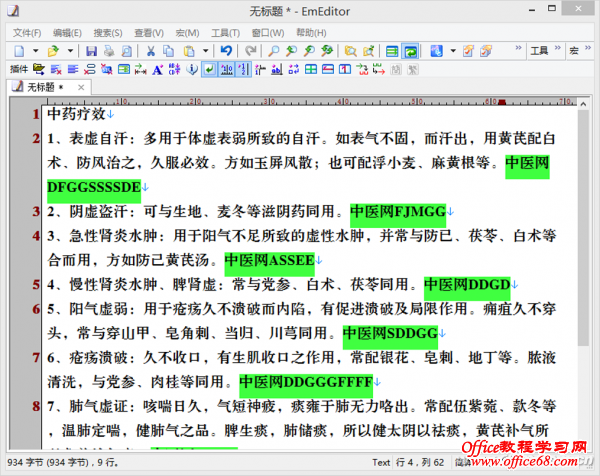The width and height of the screenshot is (600, 476).
Task: Open Find with the magnifier icon
Action: 274,51
